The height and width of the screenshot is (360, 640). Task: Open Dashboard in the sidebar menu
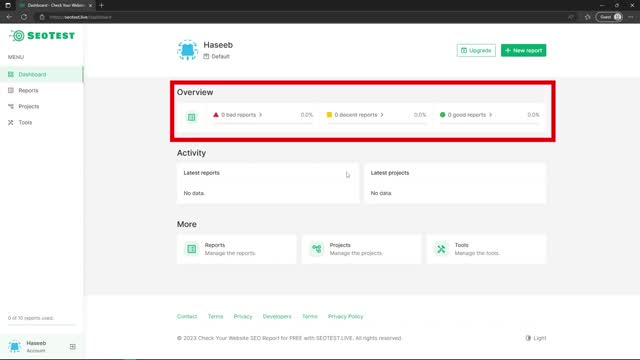(42, 74)
